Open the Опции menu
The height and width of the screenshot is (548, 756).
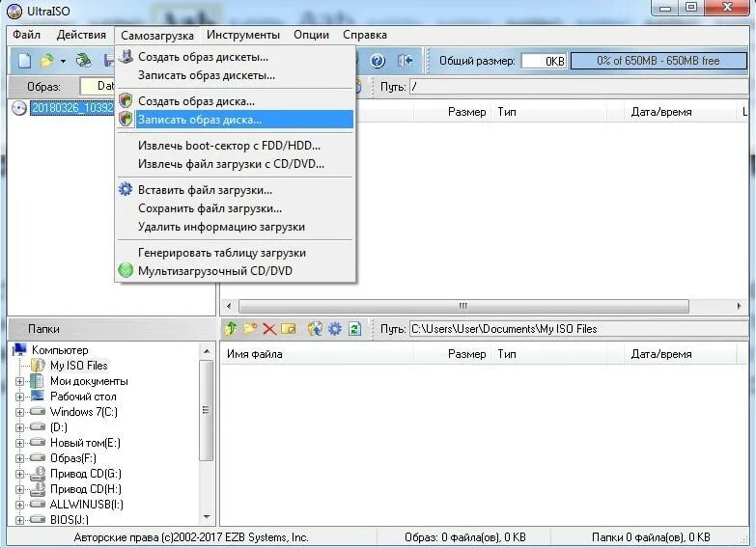[x=312, y=35]
